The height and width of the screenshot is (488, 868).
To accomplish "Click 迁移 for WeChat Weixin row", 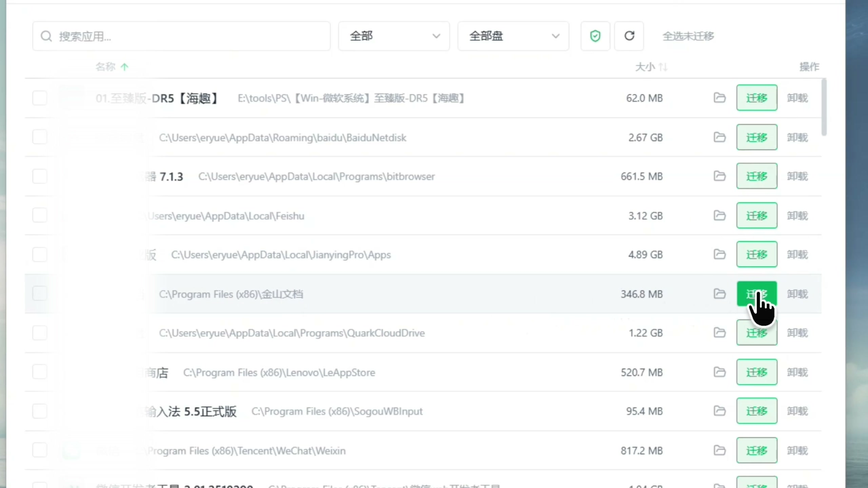I will [757, 450].
